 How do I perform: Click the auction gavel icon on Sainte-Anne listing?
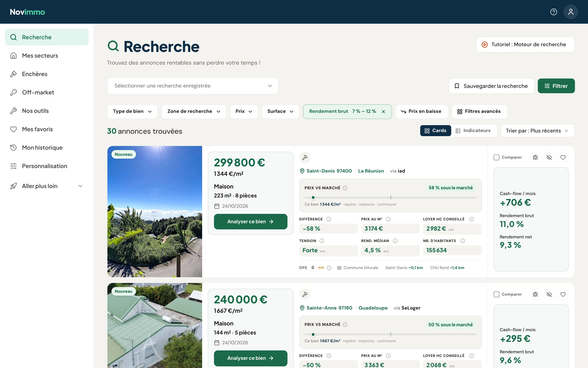(x=305, y=294)
